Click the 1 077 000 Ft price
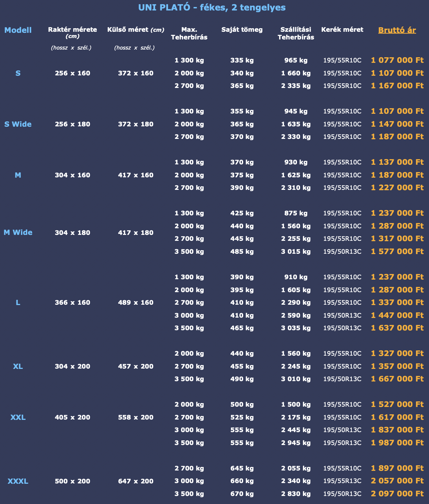This screenshot has height=504, width=429. click(x=397, y=60)
